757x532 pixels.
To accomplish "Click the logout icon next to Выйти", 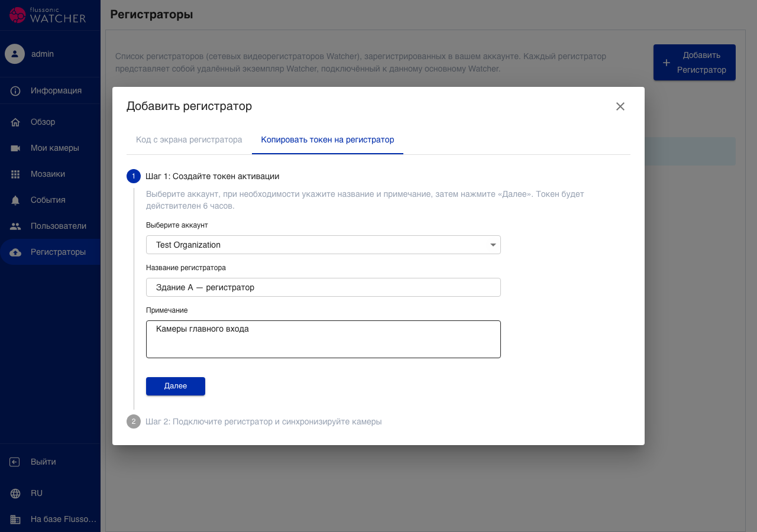I will pos(15,462).
